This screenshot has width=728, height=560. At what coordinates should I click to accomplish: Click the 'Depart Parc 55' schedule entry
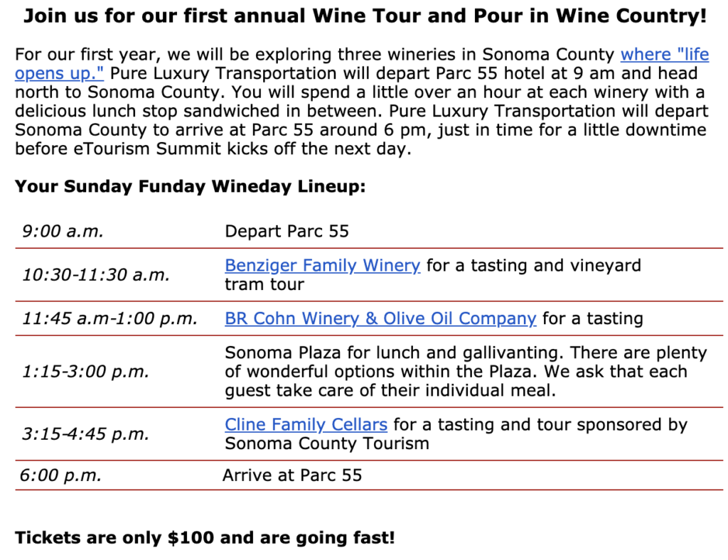[x=287, y=231]
